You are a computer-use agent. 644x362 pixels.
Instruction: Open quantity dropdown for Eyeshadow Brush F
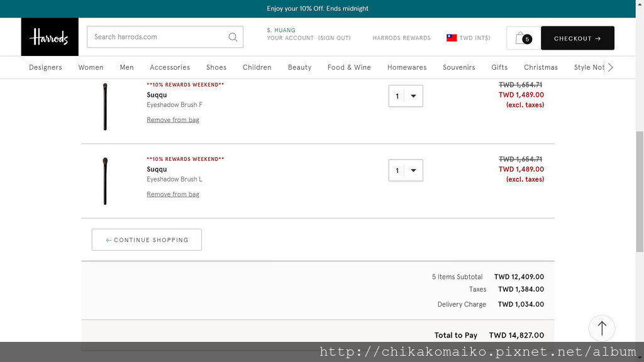[x=406, y=96]
